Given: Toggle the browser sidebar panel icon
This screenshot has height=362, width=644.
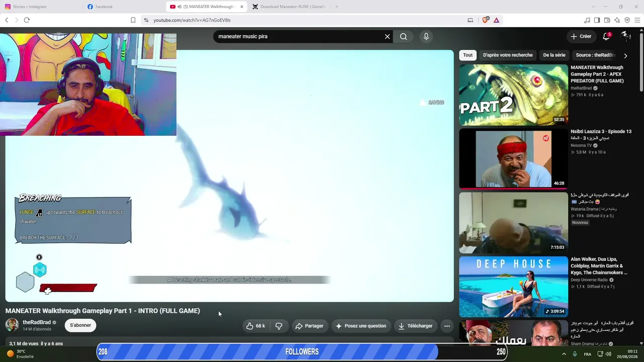Looking at the screenshot, I should pos(597,20).
